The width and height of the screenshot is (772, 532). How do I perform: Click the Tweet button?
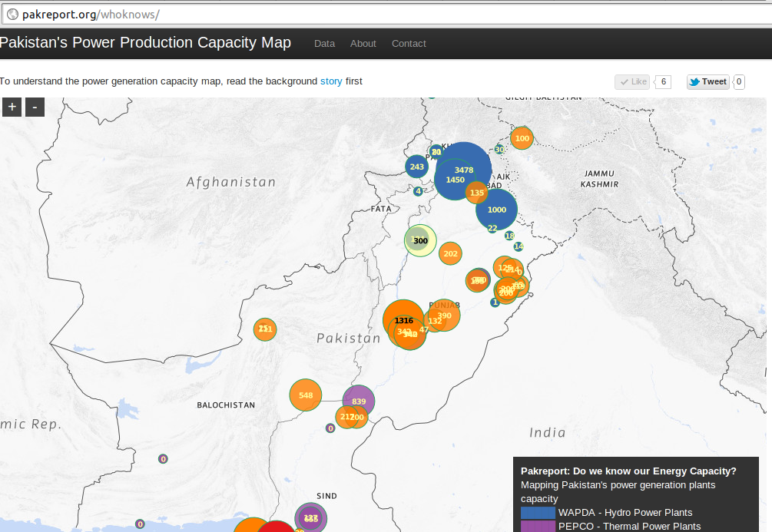708,81
